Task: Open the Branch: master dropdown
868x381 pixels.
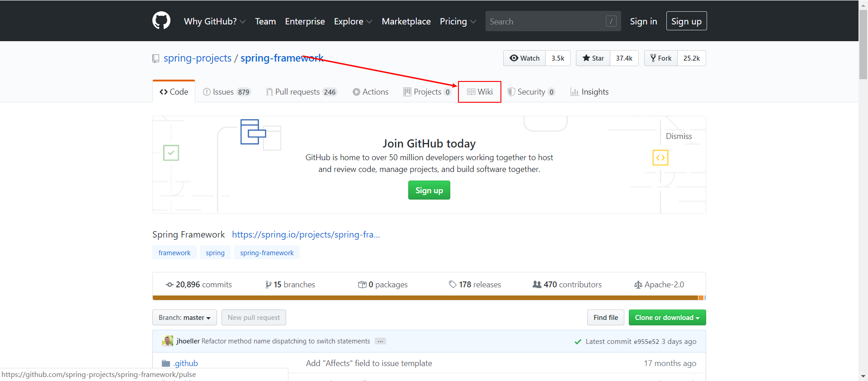Action: coord(184,317)
